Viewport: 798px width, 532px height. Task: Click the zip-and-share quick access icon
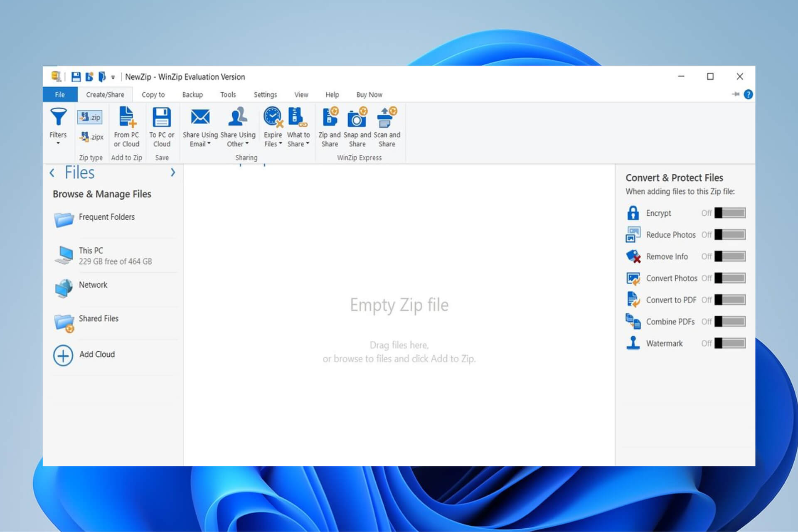point(89,77)
